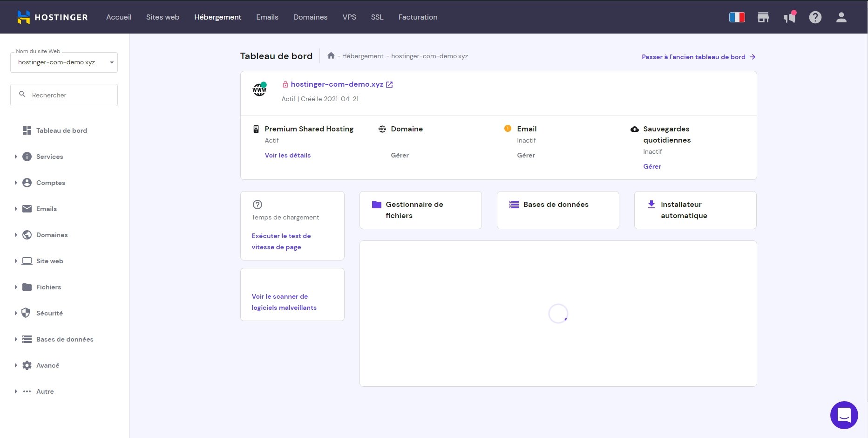Open VPS in top navigation
Viewport: 868px width, 438px height.
[x=349, y=17]
